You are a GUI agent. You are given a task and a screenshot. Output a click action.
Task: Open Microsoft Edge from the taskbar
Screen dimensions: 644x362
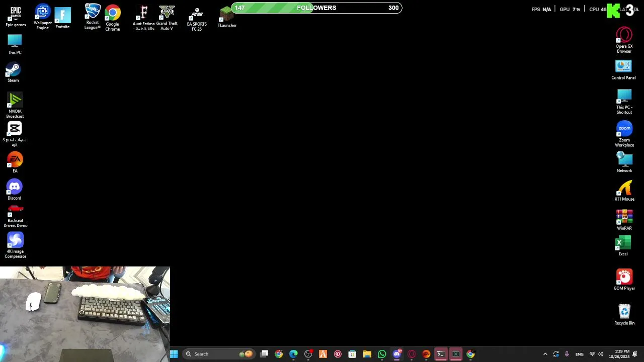point(293,354)
